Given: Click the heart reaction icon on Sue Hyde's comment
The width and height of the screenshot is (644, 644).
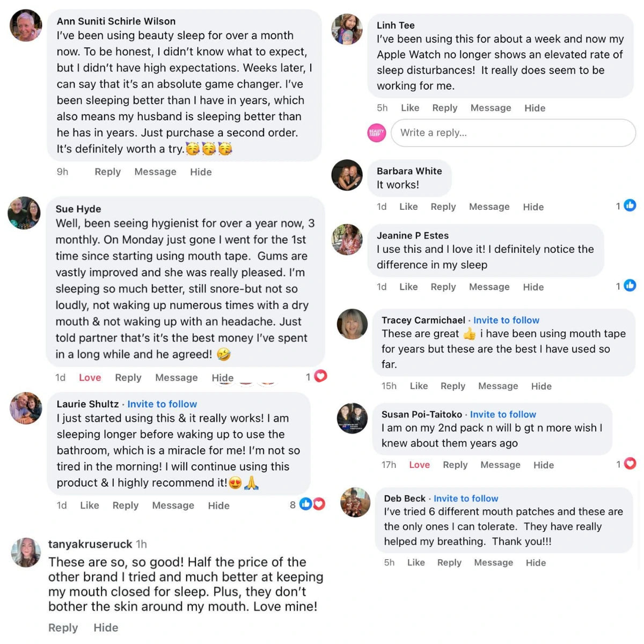Looking at the screenshot, I should [320, 376].
